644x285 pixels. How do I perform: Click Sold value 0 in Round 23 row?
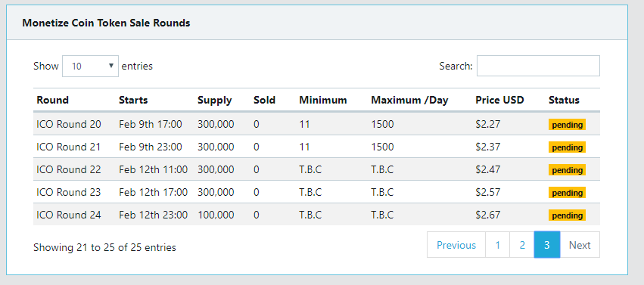pyautogui.click(x=257, y=192)
